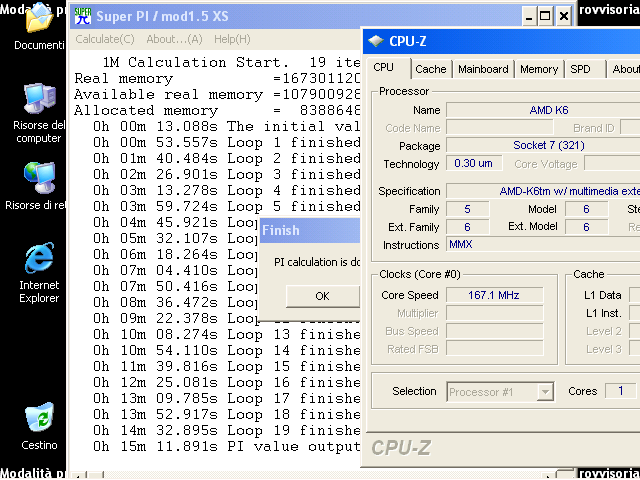The width and height of the screenshot is (640, 480).
Task: Open the Cestino recycle bin icon
Action: coord(39,427)
